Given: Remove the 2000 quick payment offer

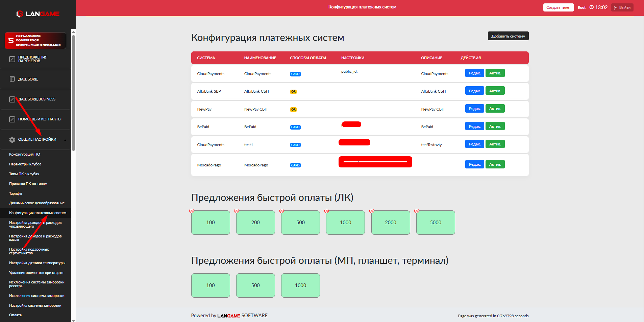Looking at the screenshot, I should click(x=372, y=211).
